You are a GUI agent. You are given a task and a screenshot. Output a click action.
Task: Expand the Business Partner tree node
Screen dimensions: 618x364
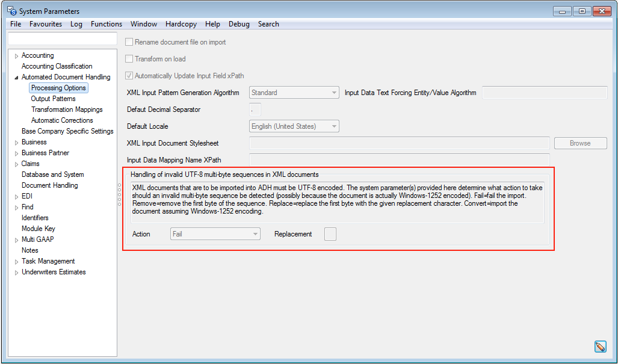tap(16, 153)
